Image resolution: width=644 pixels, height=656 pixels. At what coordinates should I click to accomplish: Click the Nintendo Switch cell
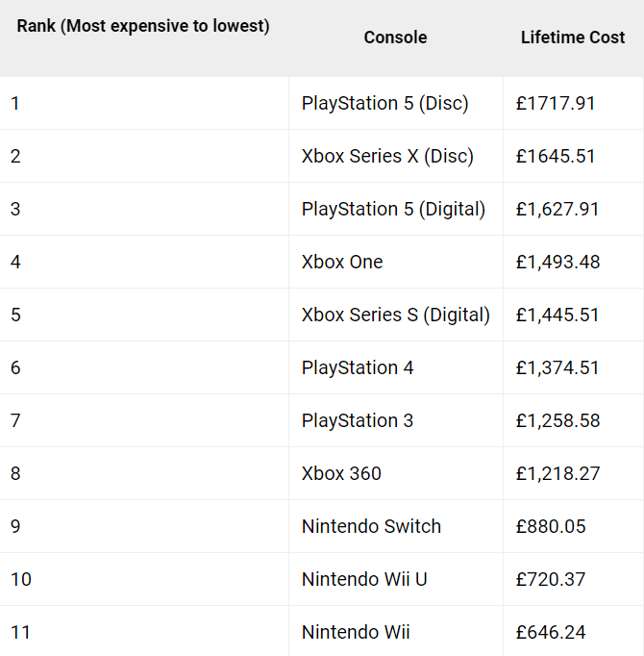[x=371, y=526]
